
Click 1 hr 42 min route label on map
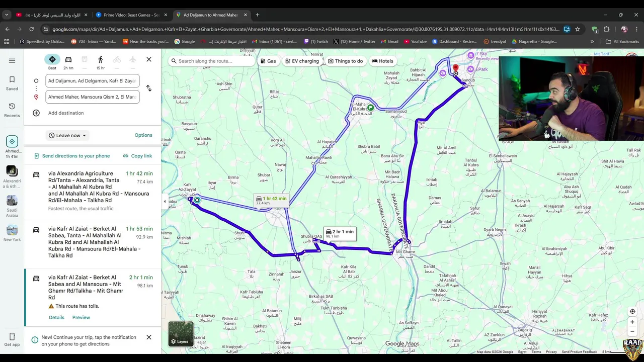[271, 200]
